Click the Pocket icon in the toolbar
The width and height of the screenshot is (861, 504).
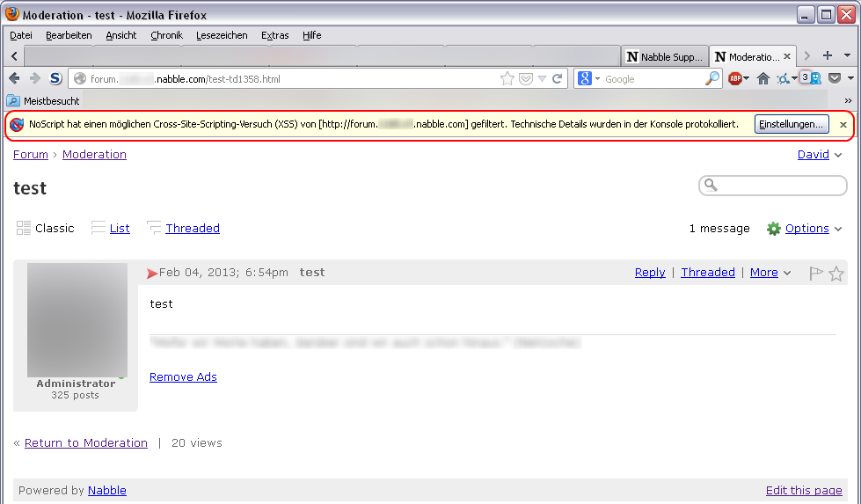835,78
